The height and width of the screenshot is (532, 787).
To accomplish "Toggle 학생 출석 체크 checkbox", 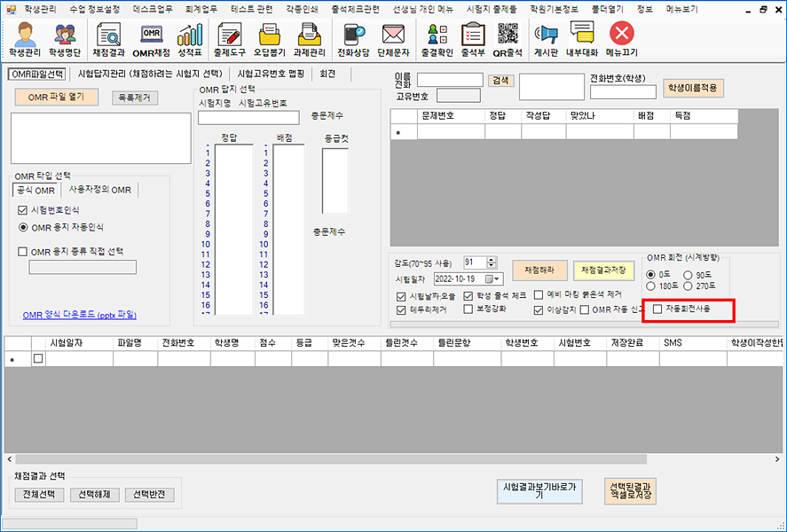I will [468, 296].
